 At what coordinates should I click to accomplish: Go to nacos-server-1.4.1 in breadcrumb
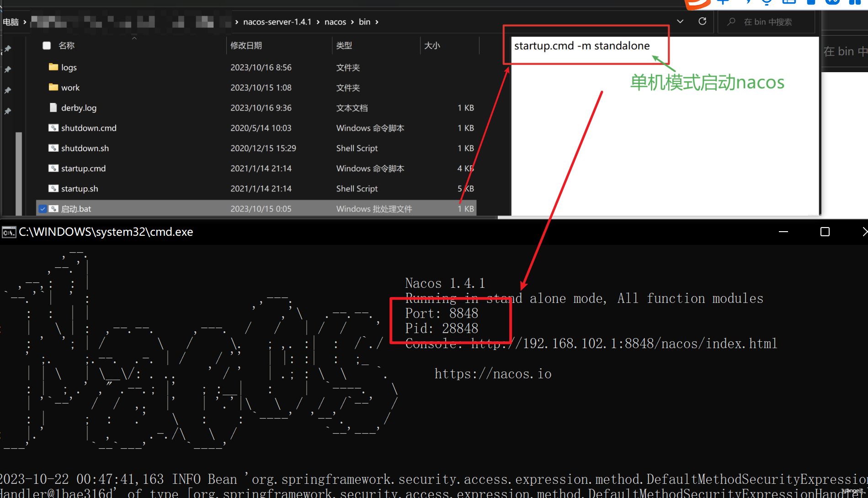click(277, 22)
